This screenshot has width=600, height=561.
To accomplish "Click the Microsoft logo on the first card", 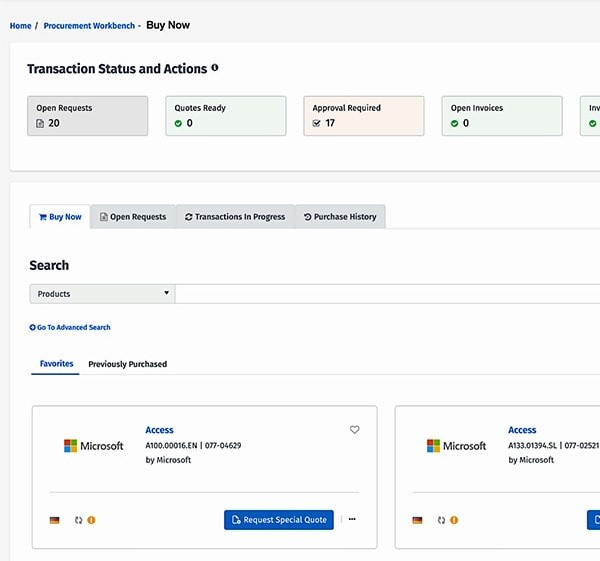I will pos(94,446).
